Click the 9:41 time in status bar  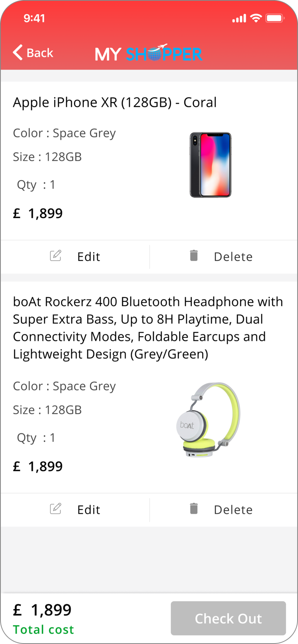(34, 18)
